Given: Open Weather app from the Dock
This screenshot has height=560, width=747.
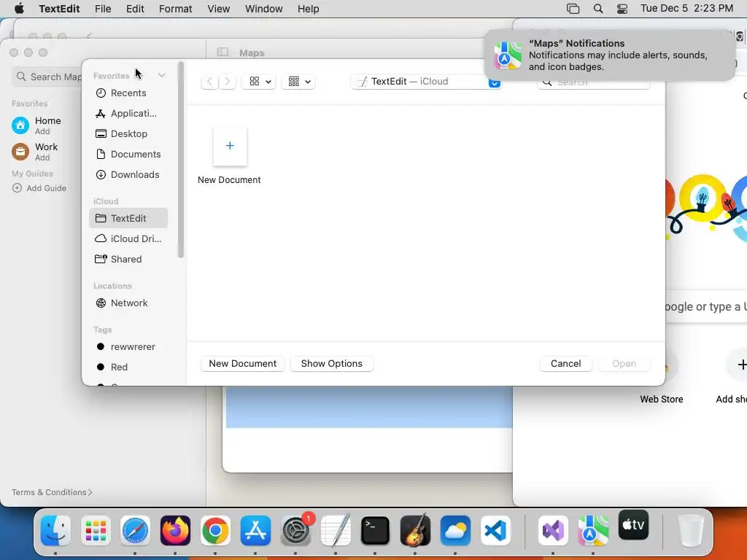Looking at the screenshot, I should click(x=455, y=531).
